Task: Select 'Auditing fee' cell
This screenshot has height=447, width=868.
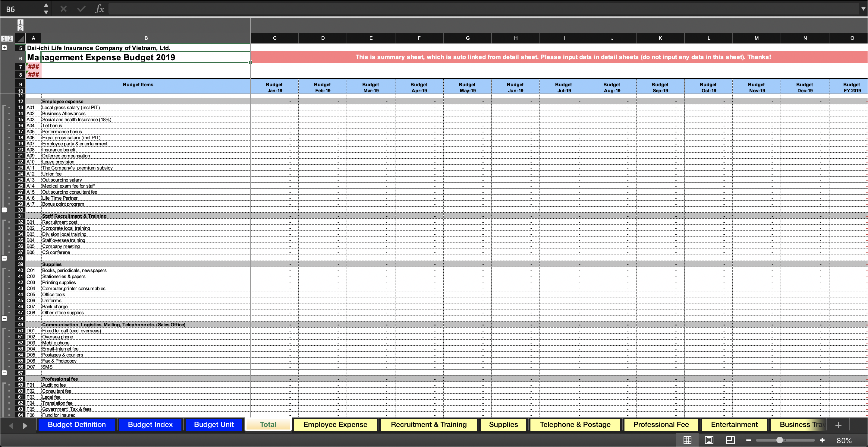Action: 146,385
